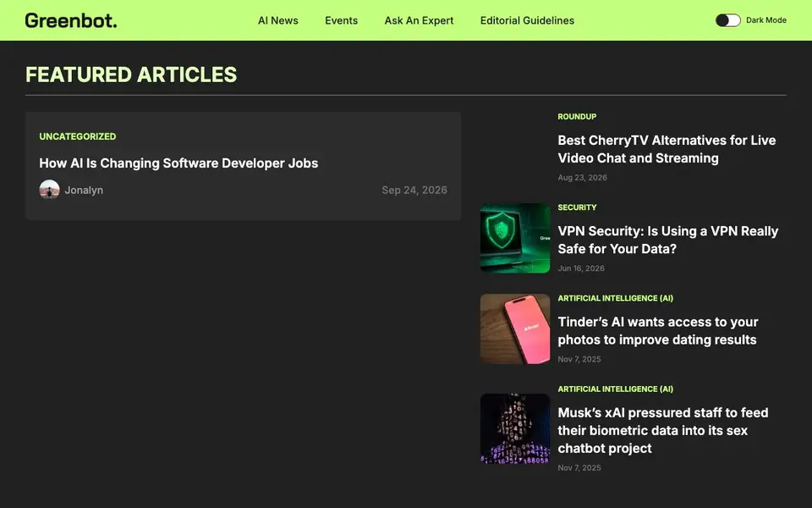Click Nov 7, 2025 under the Tinder article
Image resolution: width=812 pixels, height=508 pixels.
(x=579, y=359)
